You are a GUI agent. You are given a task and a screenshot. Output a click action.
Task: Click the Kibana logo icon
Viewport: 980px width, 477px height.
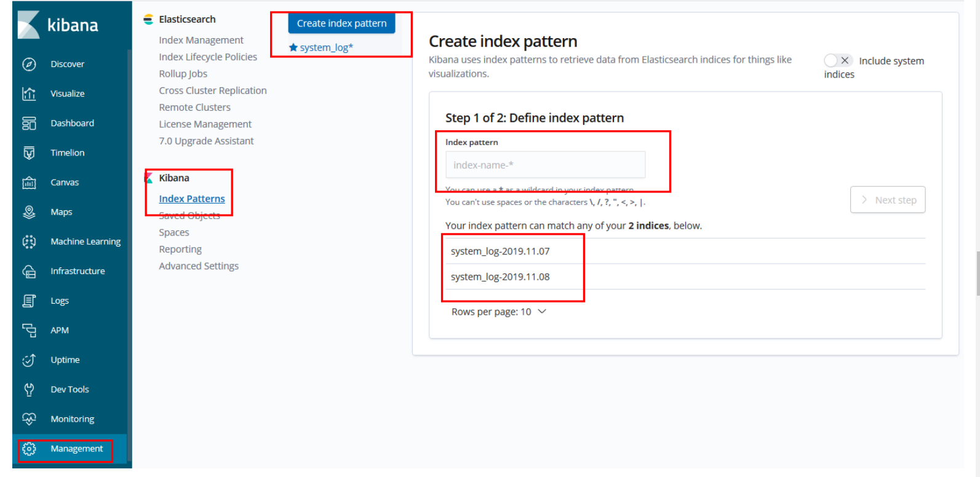pyautogui.click(x=29, y=25)
